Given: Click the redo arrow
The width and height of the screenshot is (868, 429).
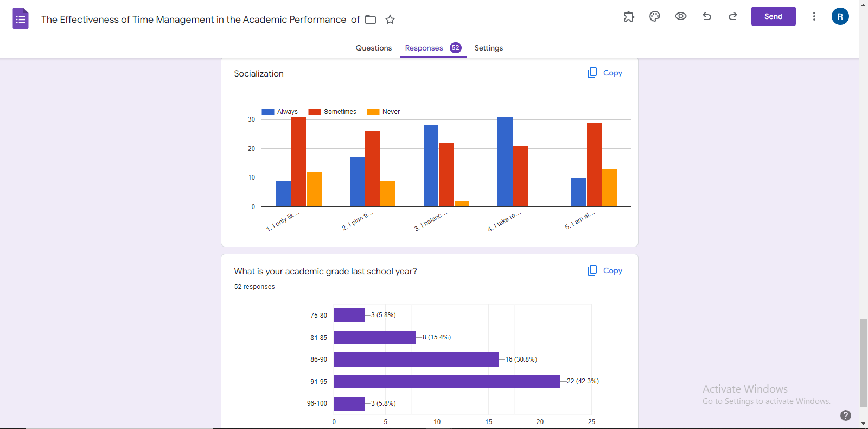Looking at the screenshot, I should 733,17.
